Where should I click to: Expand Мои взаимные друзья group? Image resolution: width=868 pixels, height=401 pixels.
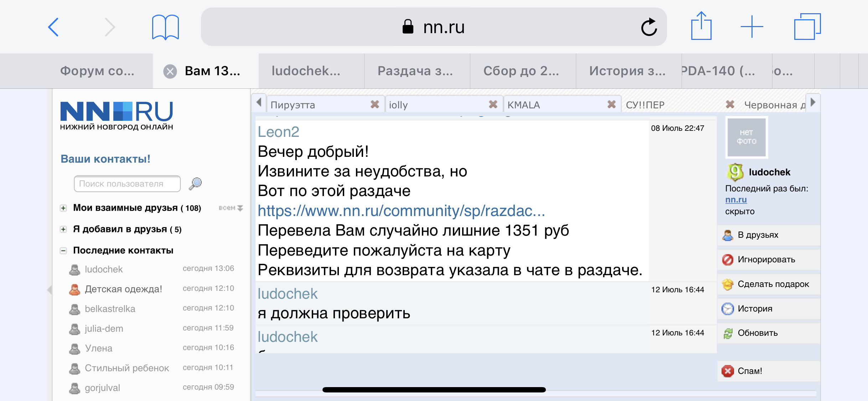click(x=63, y=208)
